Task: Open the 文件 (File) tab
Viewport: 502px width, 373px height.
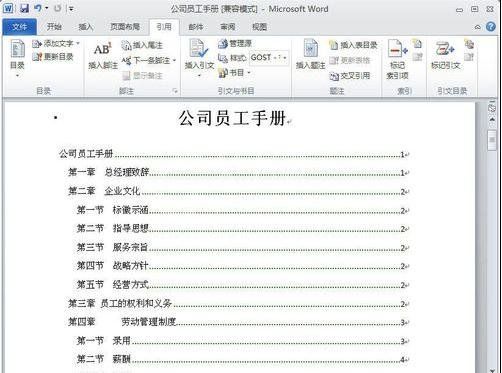Action: pyautogui.click(x=19, y=27)
